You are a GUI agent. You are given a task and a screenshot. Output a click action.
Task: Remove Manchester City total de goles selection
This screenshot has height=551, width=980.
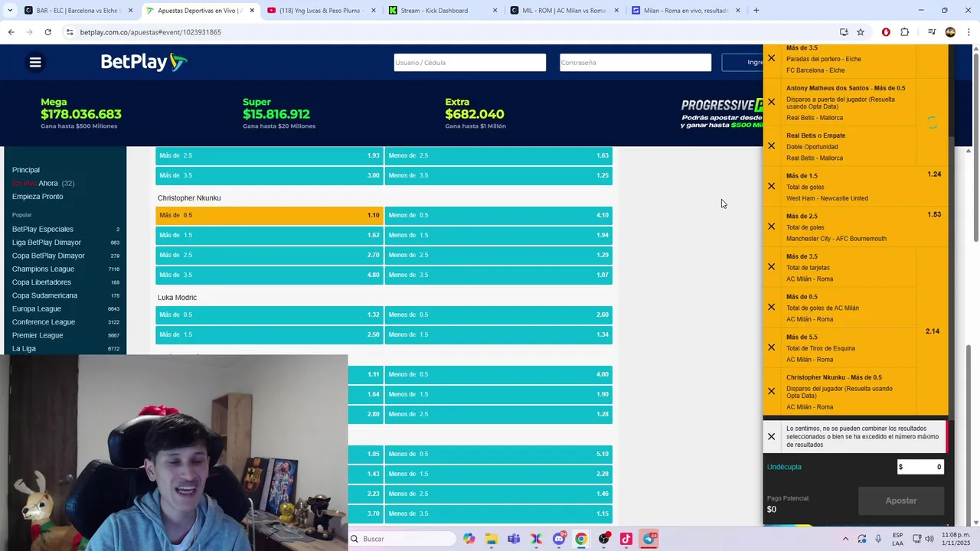(x=771, y=227)
